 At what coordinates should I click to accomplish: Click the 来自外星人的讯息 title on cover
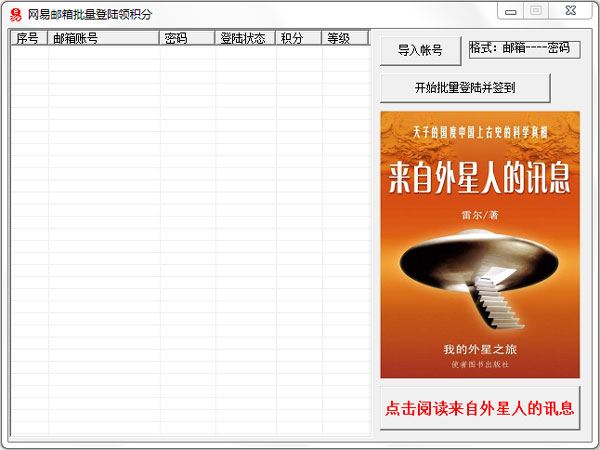coord(480,178)
